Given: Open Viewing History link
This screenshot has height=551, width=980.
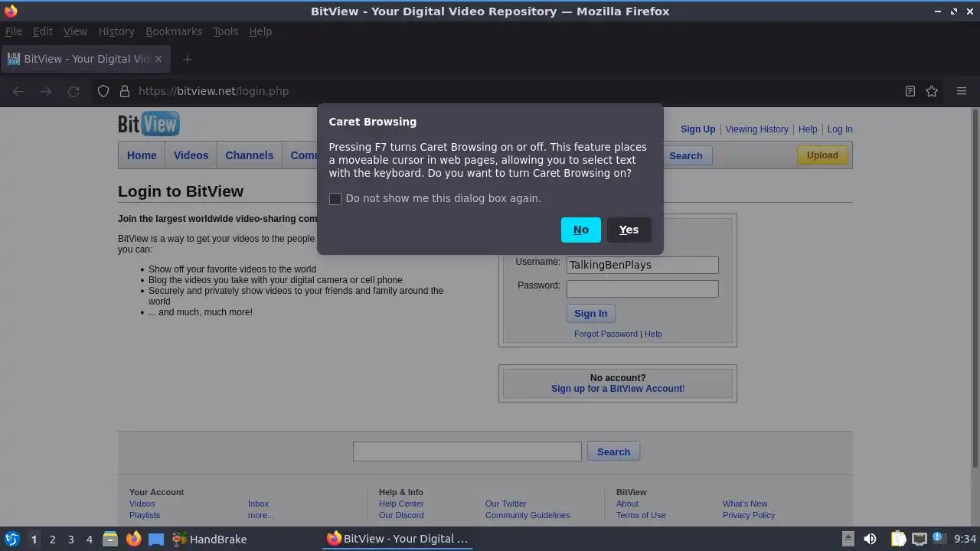Looking at the screenshot, I should pyautogui.click(x=756, y=129).
